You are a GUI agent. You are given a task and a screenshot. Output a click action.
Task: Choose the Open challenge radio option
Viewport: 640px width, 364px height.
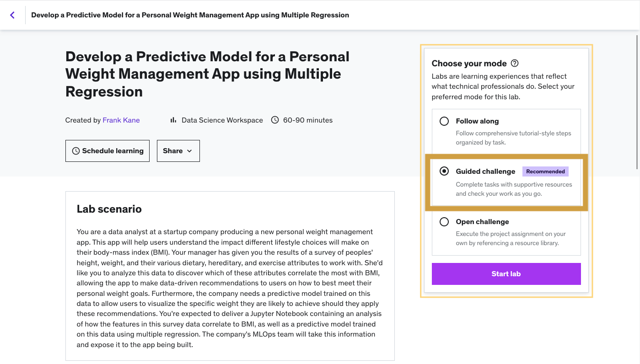click(444, 222)
